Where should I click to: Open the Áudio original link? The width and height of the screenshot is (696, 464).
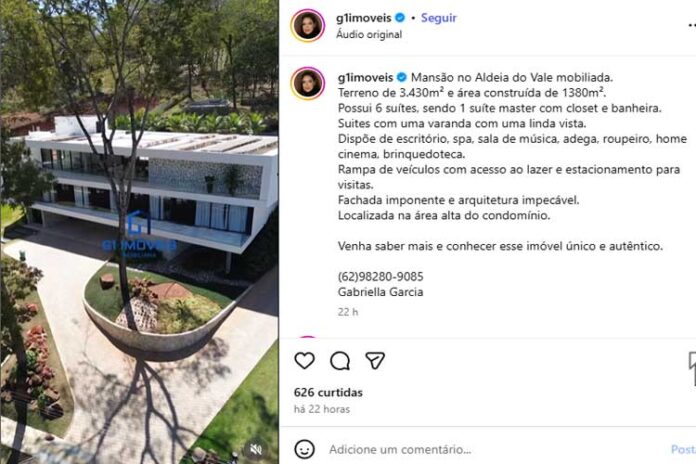pyautogui.click(x=369, y=34)
